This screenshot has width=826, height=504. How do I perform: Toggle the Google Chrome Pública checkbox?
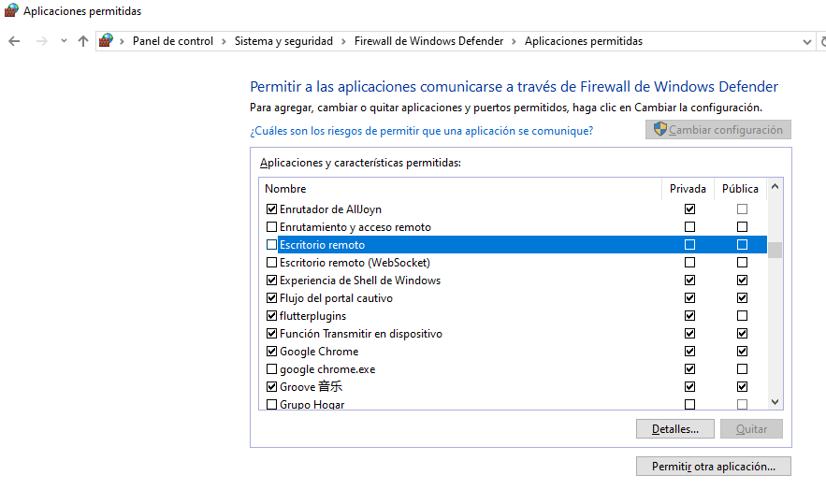point(742,352)
